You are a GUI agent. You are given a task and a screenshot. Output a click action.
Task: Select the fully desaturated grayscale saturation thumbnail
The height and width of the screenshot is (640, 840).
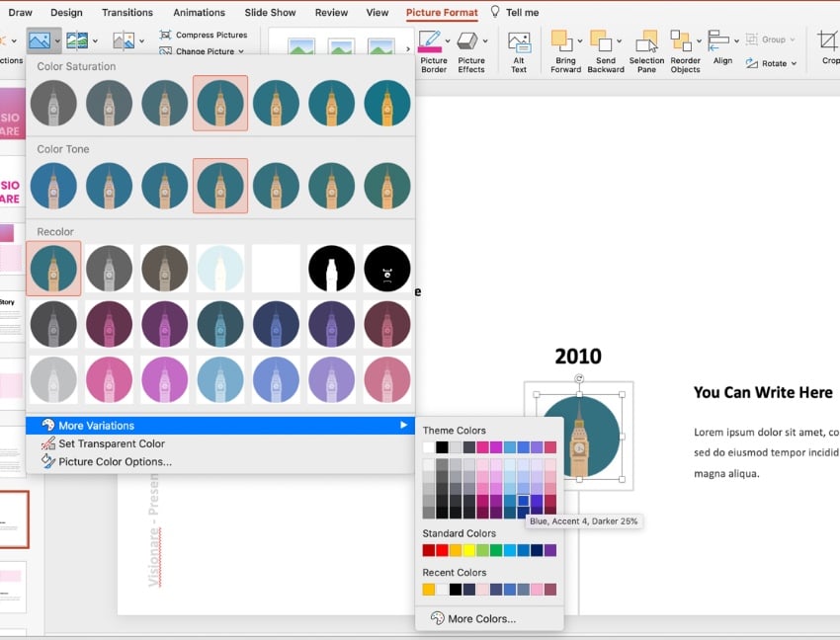53,103
